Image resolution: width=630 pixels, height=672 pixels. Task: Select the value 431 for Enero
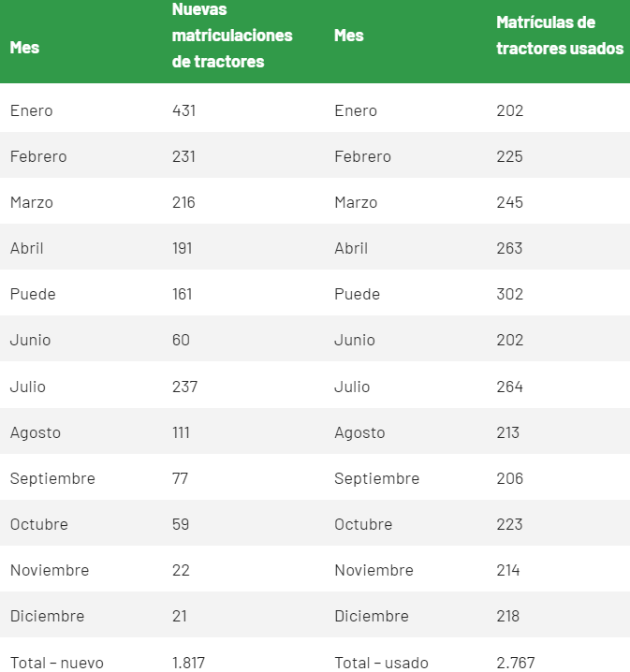pos(183,110)
